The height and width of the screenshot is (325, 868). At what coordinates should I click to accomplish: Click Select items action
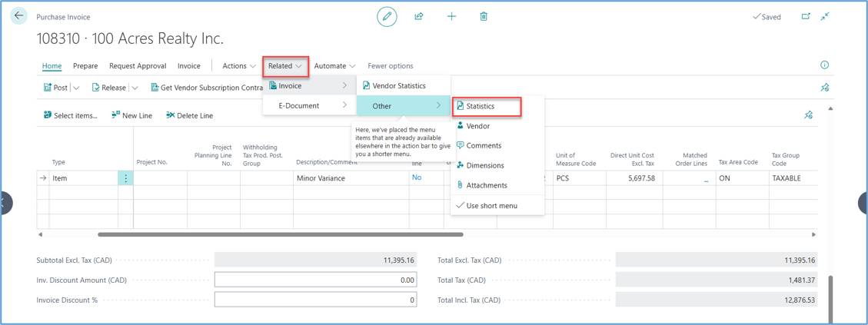(x=70, y=116)
